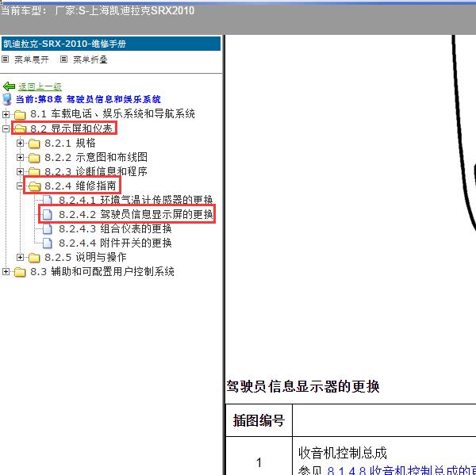The height and width of the screenshot is (475, 476).
Task: Click 驾驶员信息显示器的更换 heading
Action: 303,387
